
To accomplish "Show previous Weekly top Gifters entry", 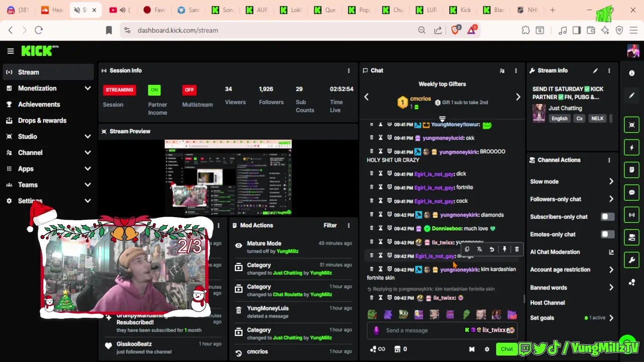I will 366,97.
